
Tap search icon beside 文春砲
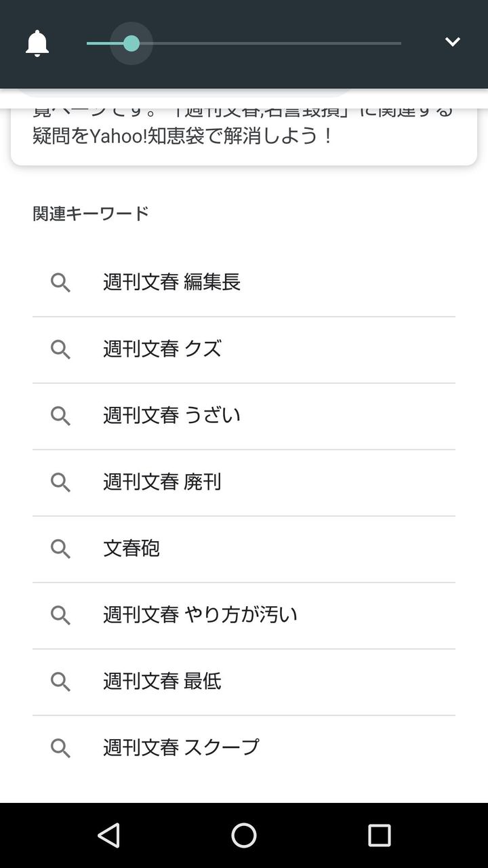tap(60, 549)
